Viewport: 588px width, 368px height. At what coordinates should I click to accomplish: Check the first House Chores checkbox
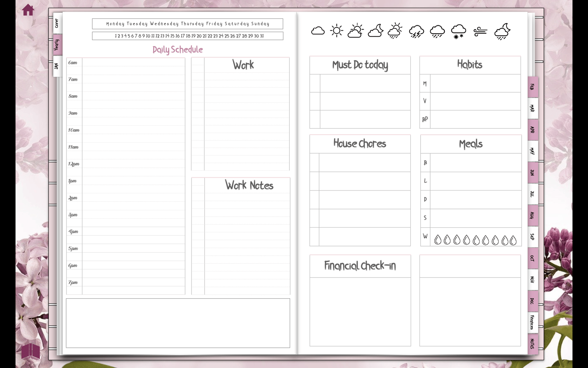pyautogui.click(x=314, y=163)
